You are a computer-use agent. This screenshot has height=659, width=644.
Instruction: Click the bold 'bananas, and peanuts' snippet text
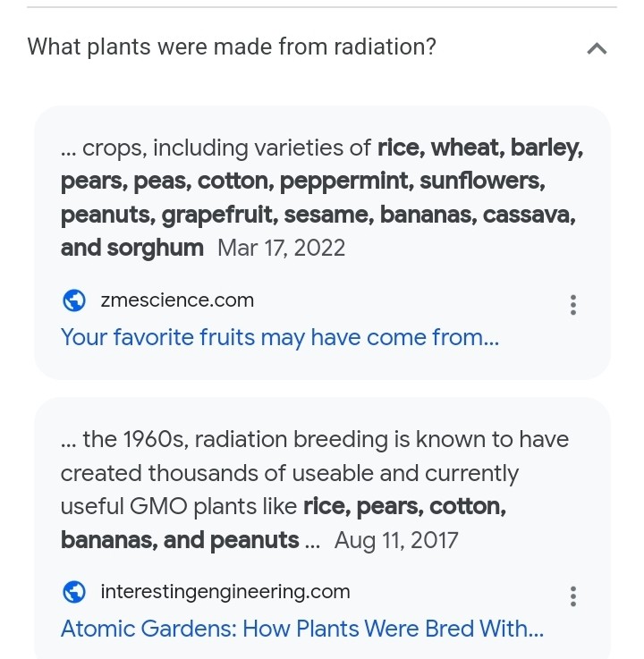[180, 540]
